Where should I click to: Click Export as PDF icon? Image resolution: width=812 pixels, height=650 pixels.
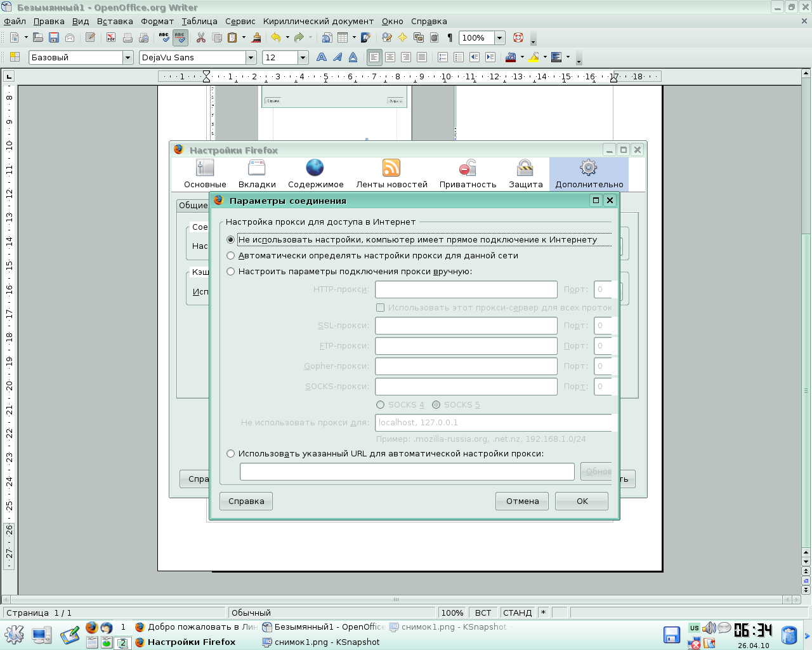click(x=111, y=38)
